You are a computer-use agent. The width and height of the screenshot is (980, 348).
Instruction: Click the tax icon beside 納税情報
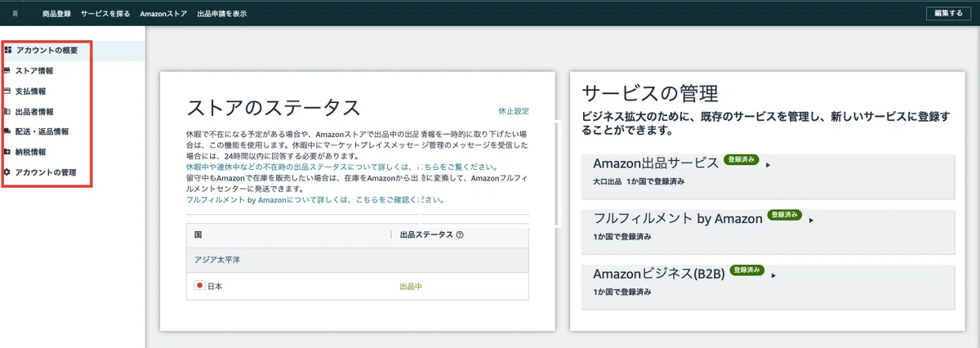pyautogui.click(x=7, y=151)
